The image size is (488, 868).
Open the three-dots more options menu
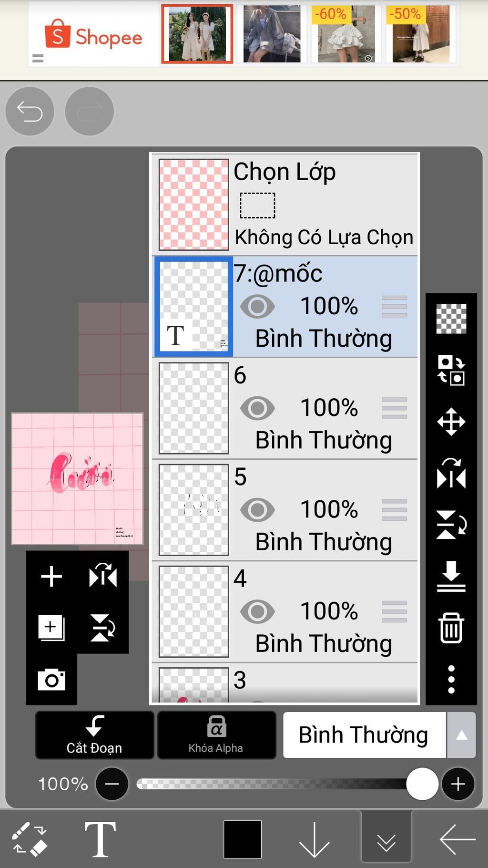[x=451, y=679]
